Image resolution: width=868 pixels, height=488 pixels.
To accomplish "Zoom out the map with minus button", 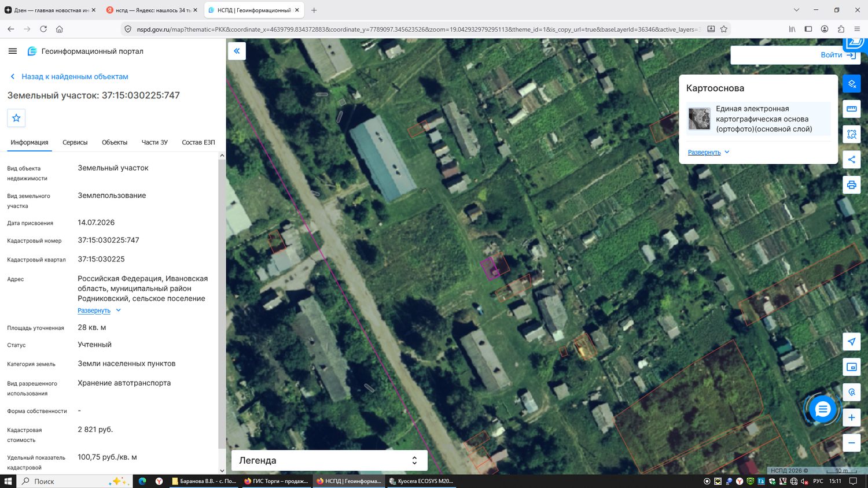I will coord(852,443).
